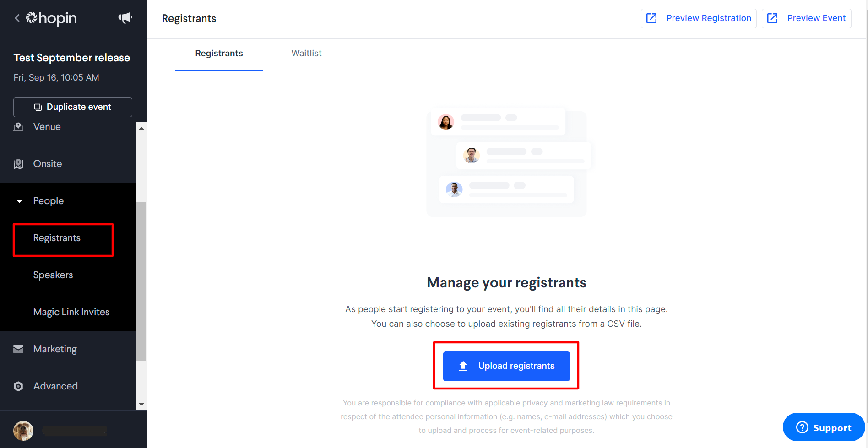Go back using the left chevron arrow
The width and height of the screenshot is (868, 448).
point(17,18)
